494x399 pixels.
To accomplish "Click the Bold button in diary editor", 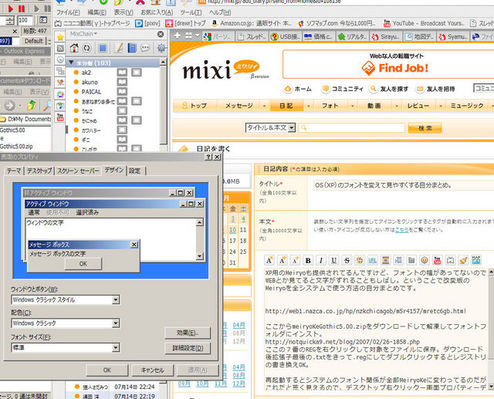I will point(308,260).
